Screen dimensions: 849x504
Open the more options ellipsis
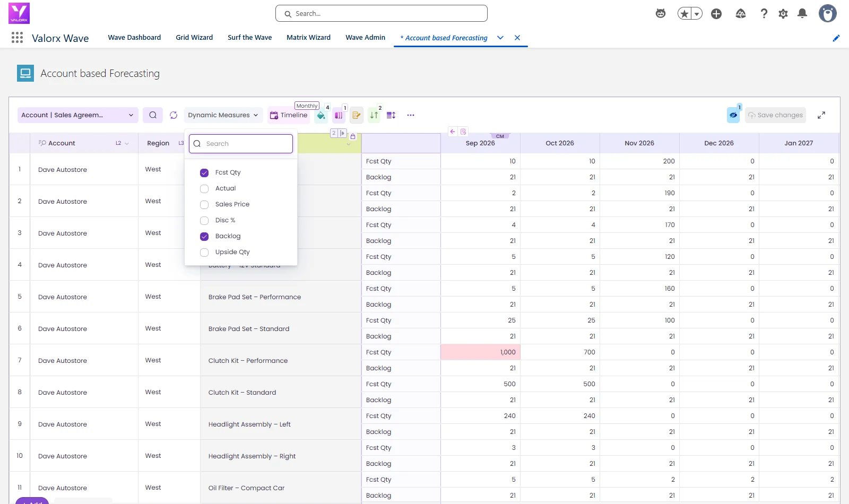[x=411, y=115]
